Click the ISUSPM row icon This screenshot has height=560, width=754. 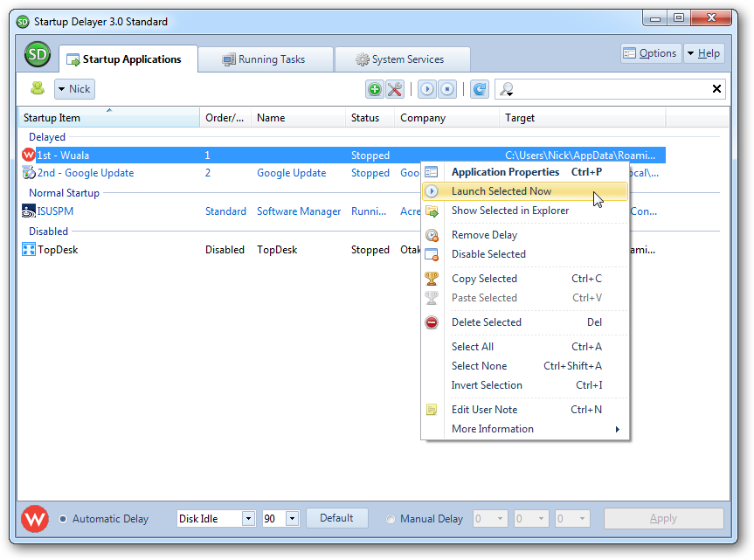(x=29, y=211)
